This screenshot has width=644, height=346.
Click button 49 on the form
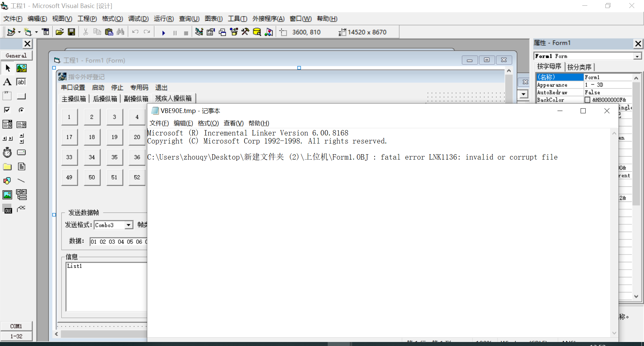pos(69,177)
